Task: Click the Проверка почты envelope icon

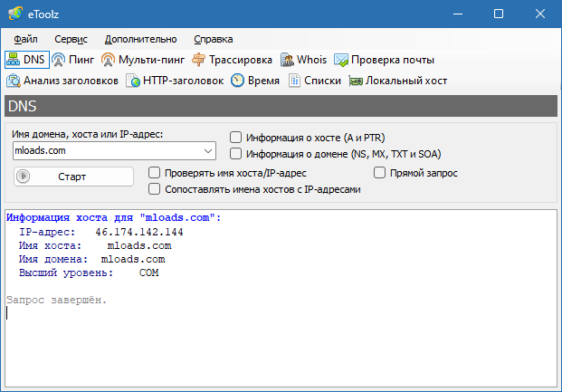Action: [341, 60]
